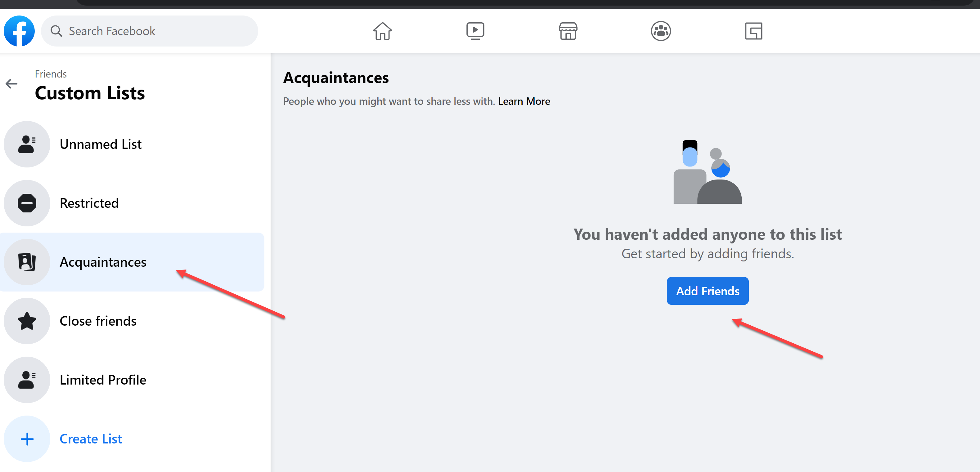
Task: Click the plus icon beside Create List
Action: [27, 439]
